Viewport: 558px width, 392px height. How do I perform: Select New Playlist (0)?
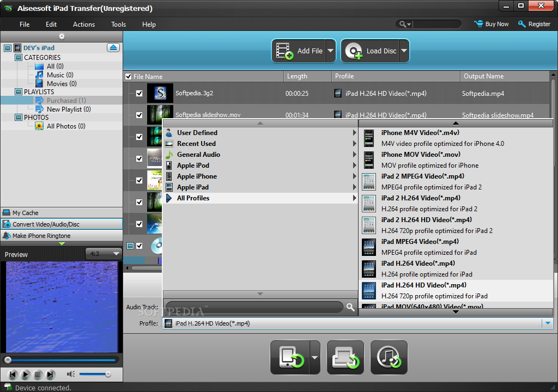(x=68, y=109)
